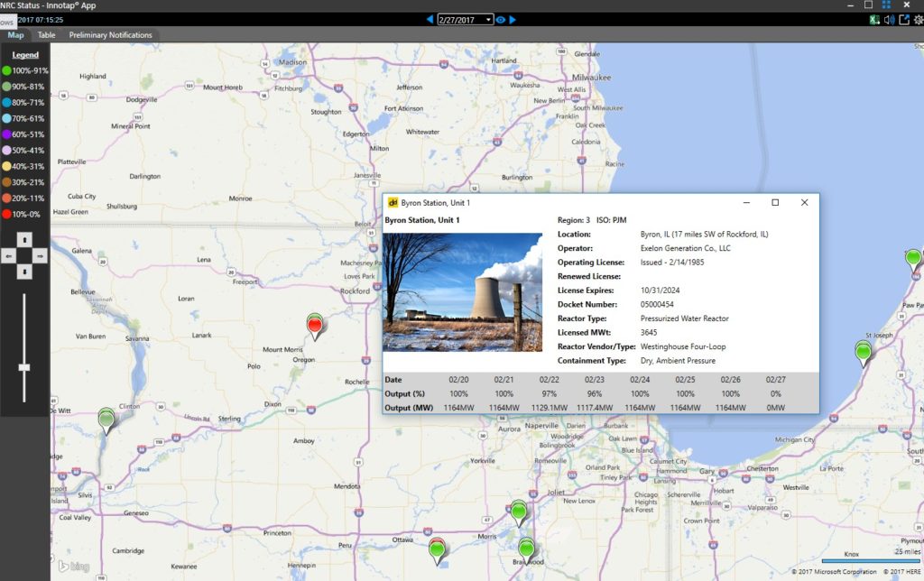Click the blue grid layout icon in title bar

click(x=886, y=5)
